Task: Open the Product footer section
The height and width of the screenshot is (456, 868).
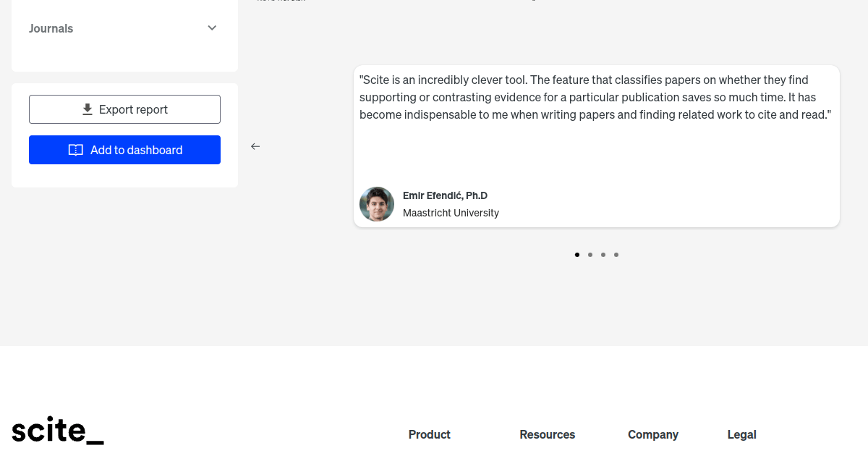Action: (x=430, y=434)
